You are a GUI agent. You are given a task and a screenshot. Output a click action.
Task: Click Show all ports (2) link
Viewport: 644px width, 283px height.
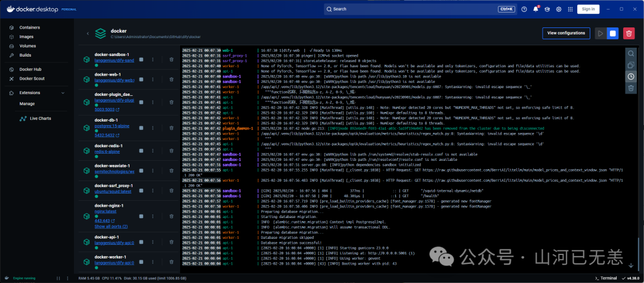coord(111,226)
